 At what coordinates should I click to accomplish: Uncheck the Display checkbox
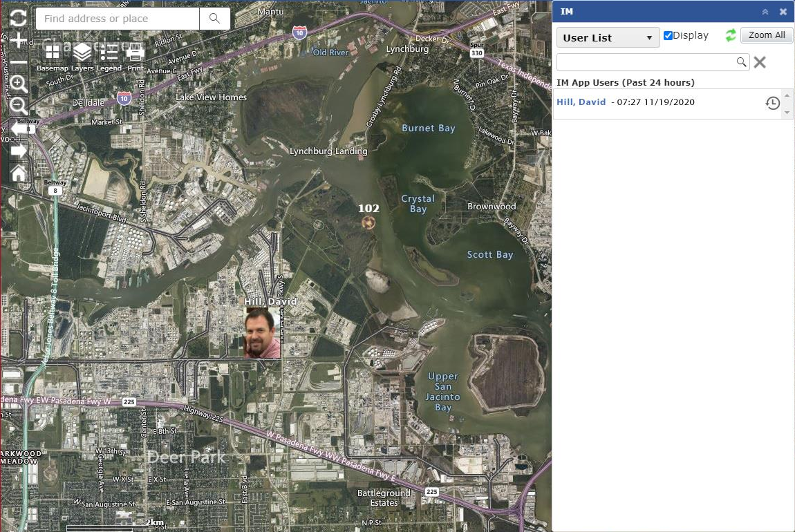pyautogui.click(x=668, y=36)
